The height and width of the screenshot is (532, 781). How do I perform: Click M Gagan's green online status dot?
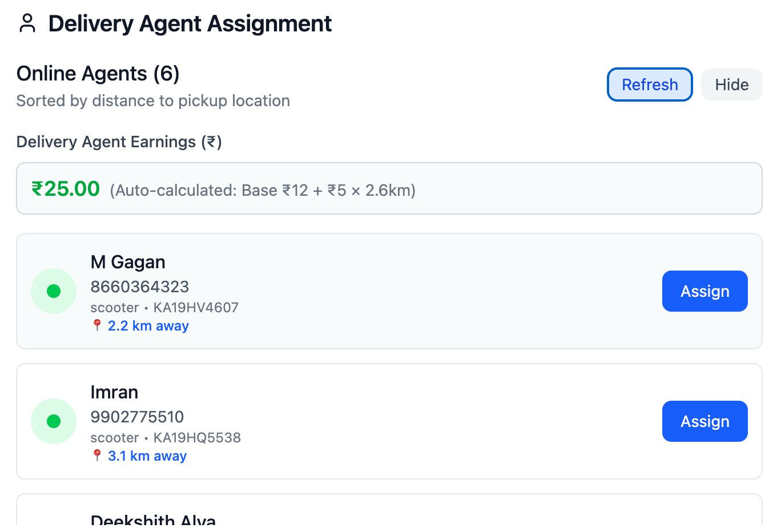pos(54,291)
